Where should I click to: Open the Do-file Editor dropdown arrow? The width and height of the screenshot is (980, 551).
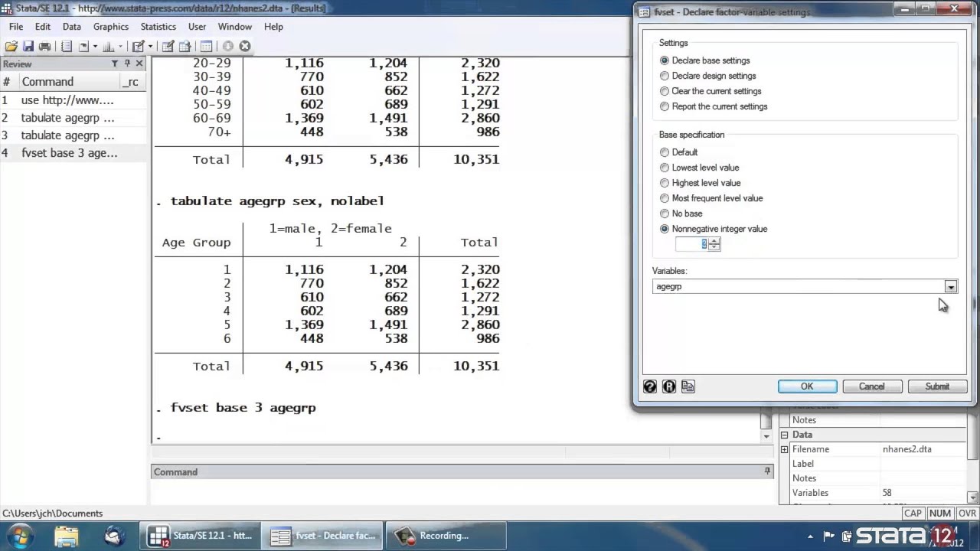pyautogui.click(x=149, y=46)
